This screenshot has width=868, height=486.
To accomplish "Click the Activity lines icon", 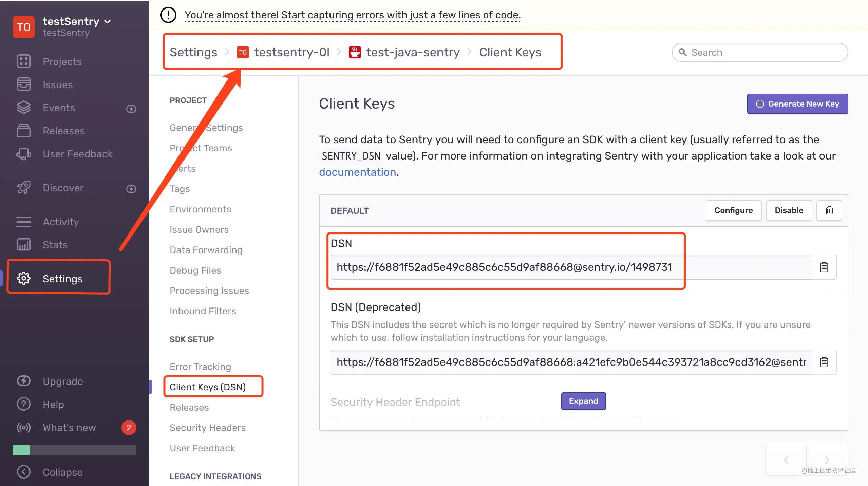I will click(24, 222).
